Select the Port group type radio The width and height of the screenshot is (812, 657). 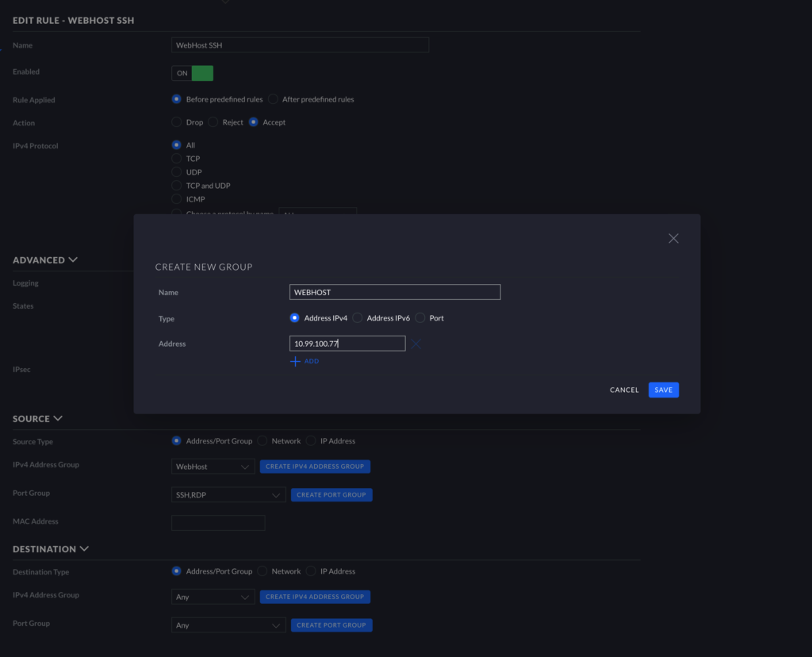click(421, 318)
